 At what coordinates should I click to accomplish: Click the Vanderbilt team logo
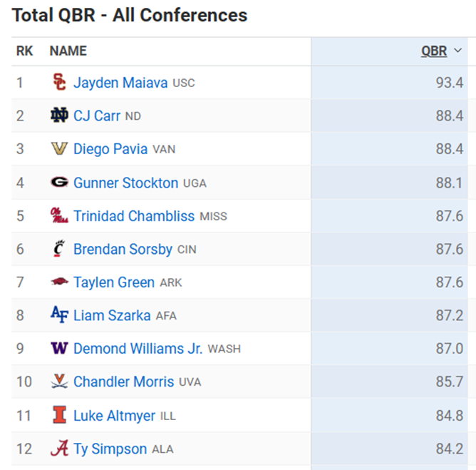click(x=60, y=149)
